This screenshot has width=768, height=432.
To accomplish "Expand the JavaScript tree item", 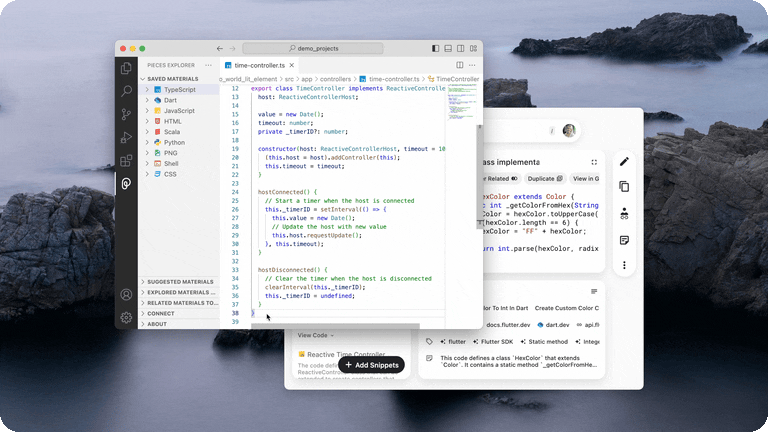I will [147, 111].
